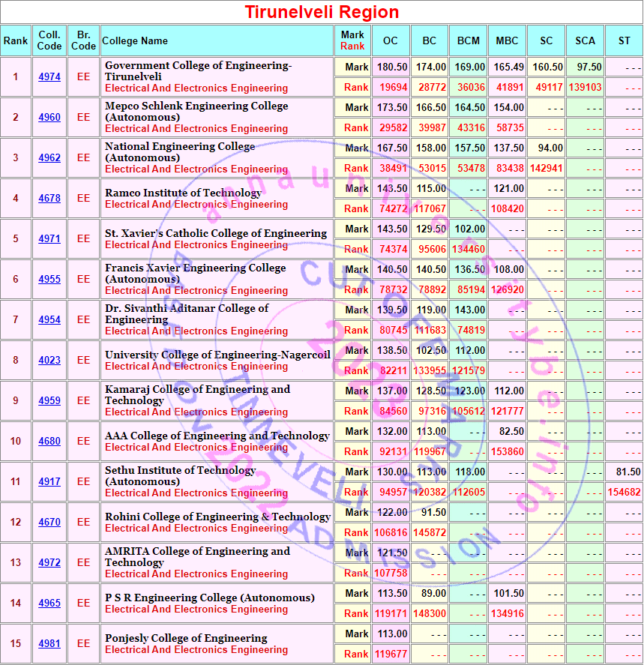Open college code 4974 link
Screen dimensions: 644x665
tap(49, 77)
